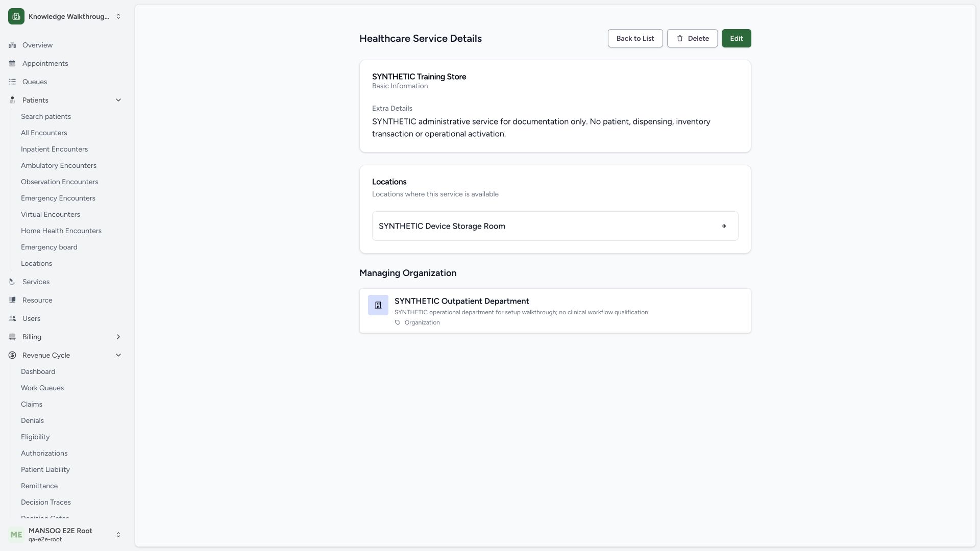Click the Users sidebar icon

point(12,318)
